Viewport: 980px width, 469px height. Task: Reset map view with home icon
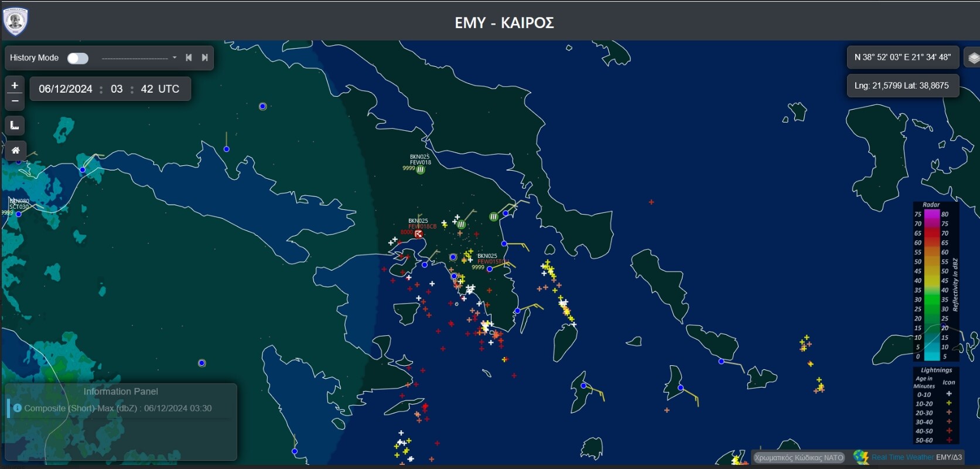click(x=15, y=151)
